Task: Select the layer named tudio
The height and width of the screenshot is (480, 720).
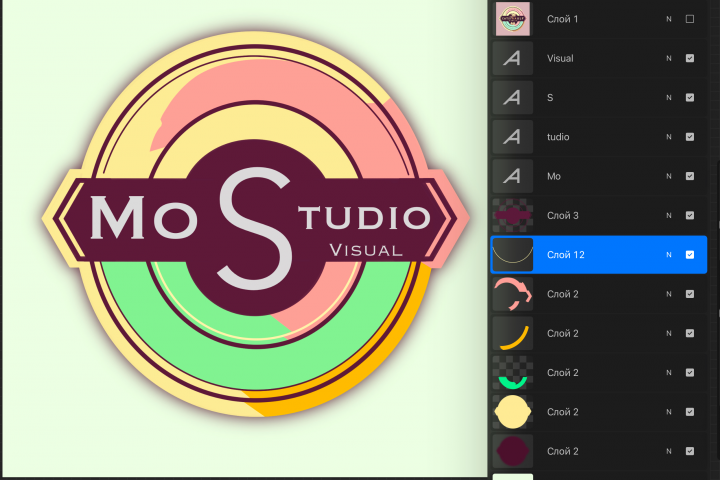Action: click(x=558, y=137)
